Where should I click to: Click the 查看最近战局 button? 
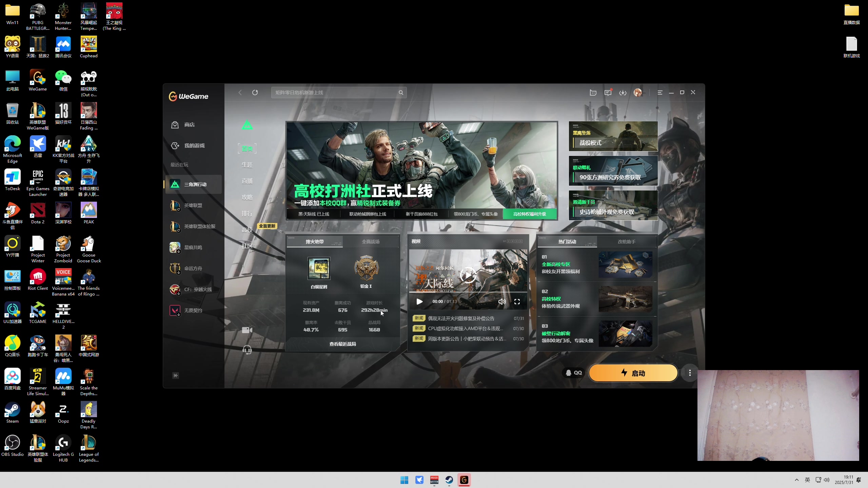(342, 344)
